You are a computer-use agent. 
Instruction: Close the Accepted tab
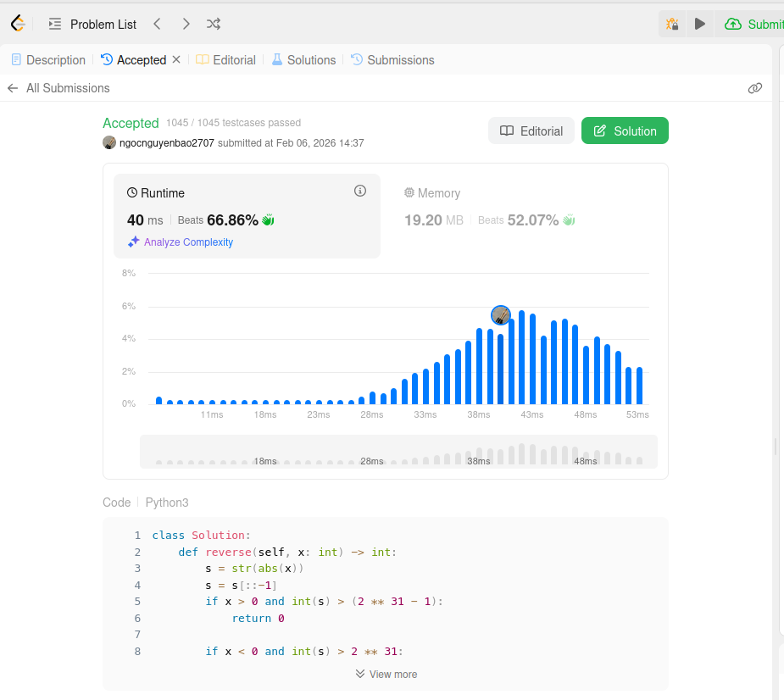pyautogui.click(x=176, y=60)
